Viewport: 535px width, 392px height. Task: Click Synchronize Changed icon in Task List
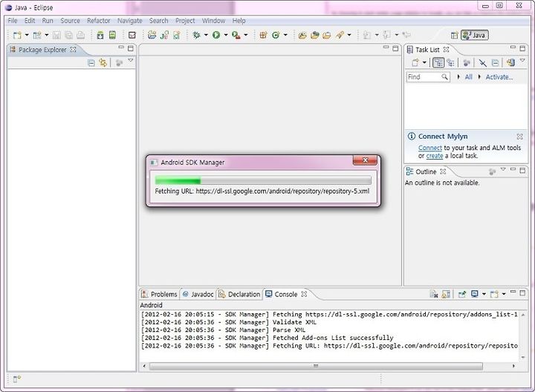pyautogui.click(x=510, y=62)
